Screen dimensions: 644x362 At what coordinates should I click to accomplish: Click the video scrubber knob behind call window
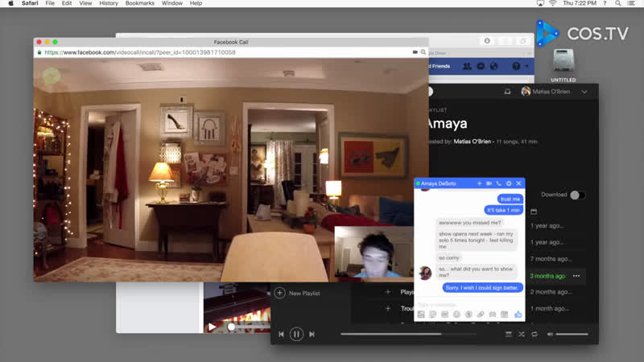tap(231, 327)
